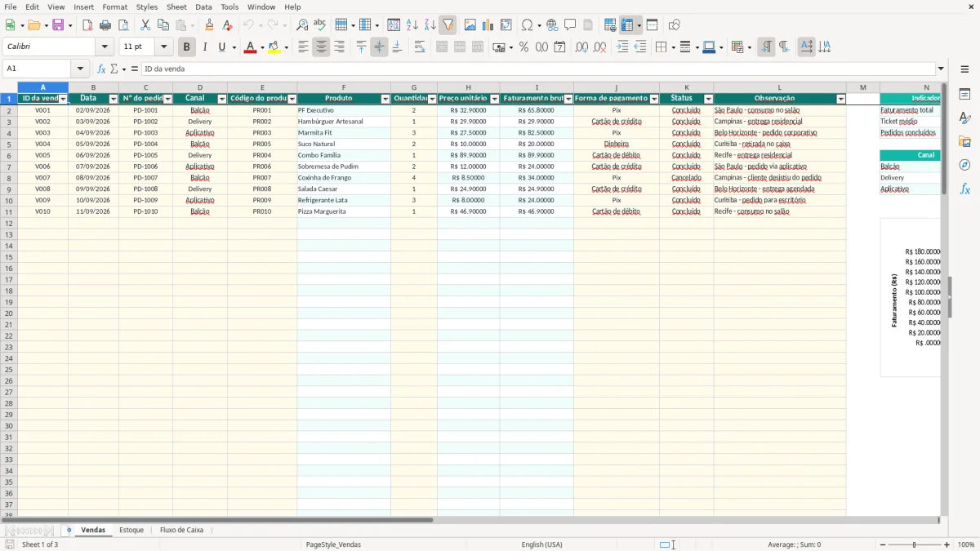The height and width of the screenshot is (551, 980).
Task: Select column header F
Action: [x=344, y=87]
